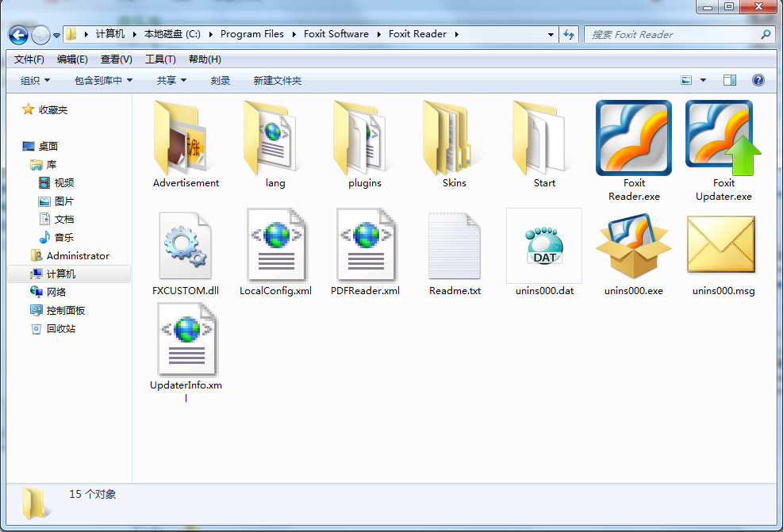Open the 工具(T) menu
The image size is (783, 532).
click(159, 59)
